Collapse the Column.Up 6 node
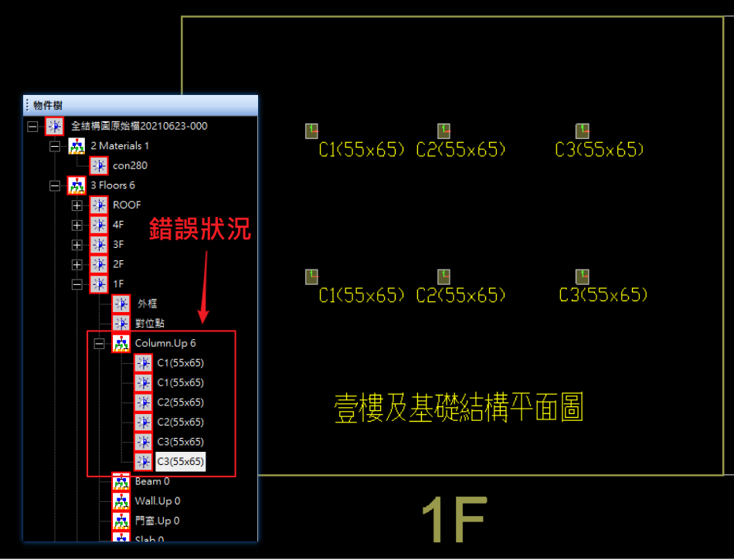734x560 pixels. [x=99, y=344]
